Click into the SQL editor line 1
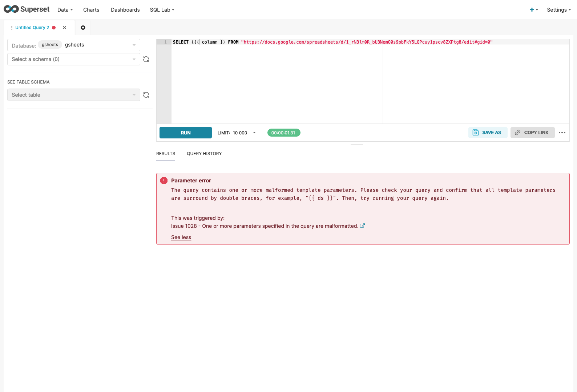Viewport: 577px width, 392px height. (x=370, y=42)
